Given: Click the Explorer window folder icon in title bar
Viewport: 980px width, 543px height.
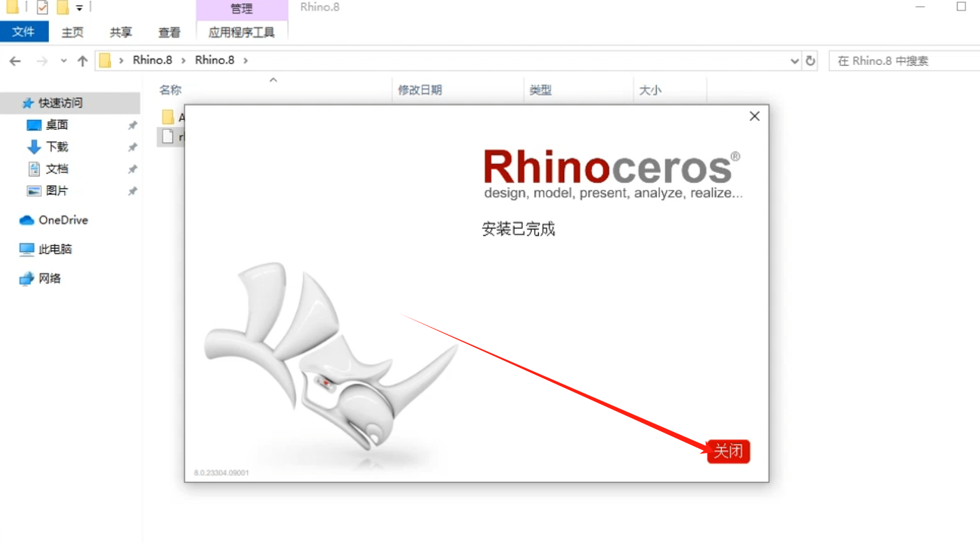Looking at the screenshot, I should click(12, 8).
